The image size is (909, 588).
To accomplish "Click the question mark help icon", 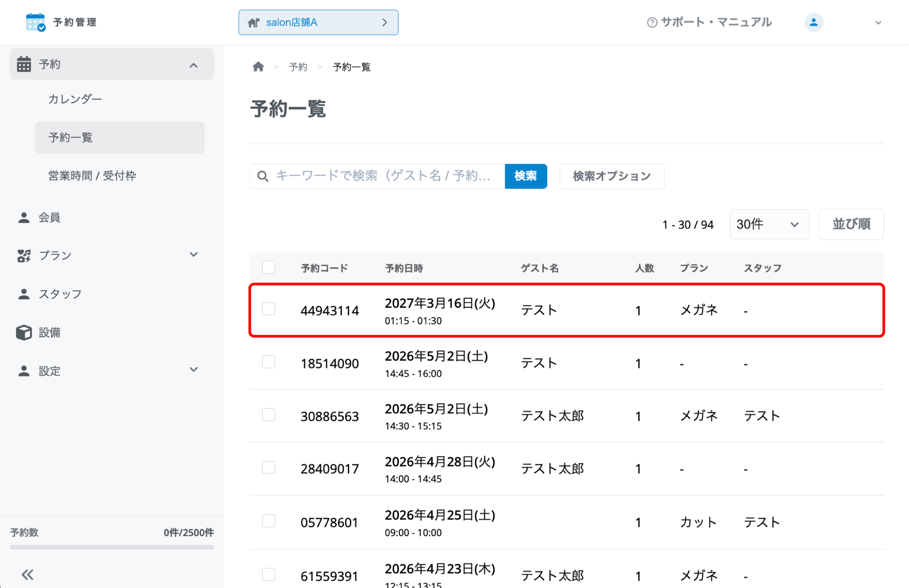I will (x=652, y=22).
